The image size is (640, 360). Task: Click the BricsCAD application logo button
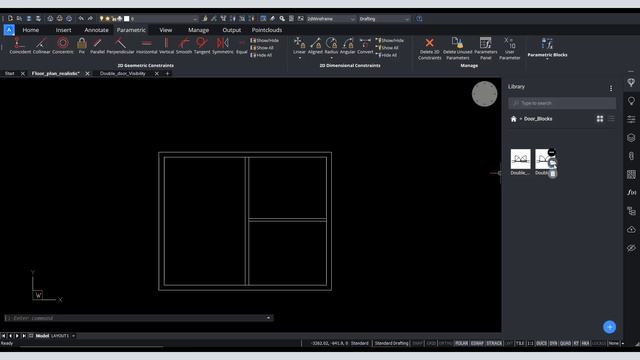pyautogui.click(x=9, y=30)
